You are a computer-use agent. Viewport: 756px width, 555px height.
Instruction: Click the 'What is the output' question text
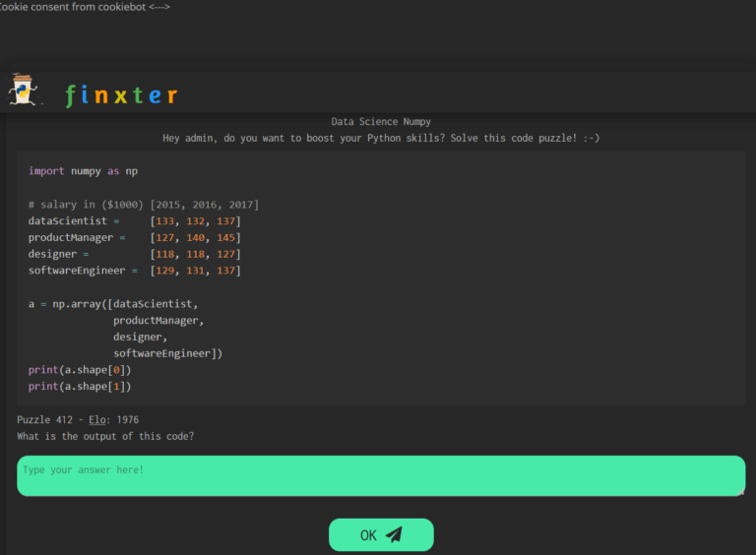pos(105,436)
